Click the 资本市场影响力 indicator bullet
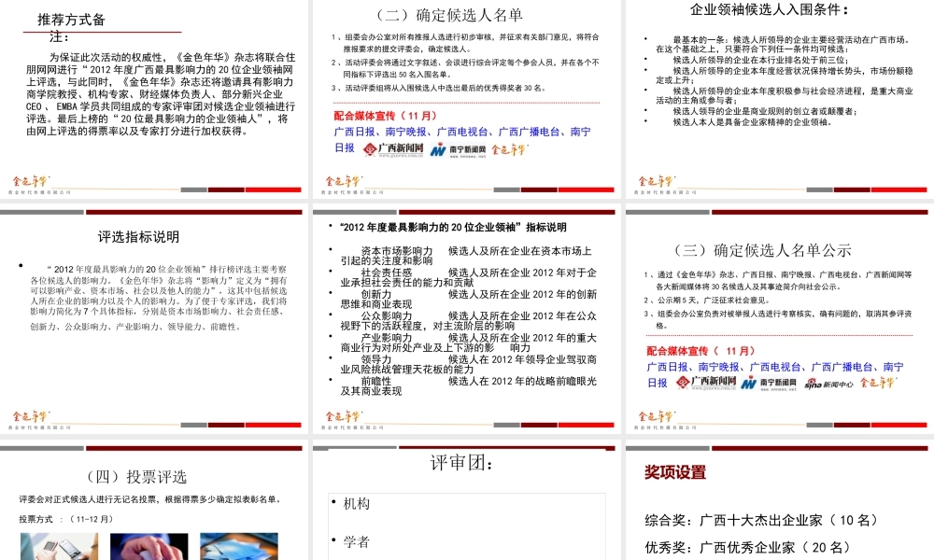The height and width of the screenshot is (560, 934). click(x=468, y=256)
